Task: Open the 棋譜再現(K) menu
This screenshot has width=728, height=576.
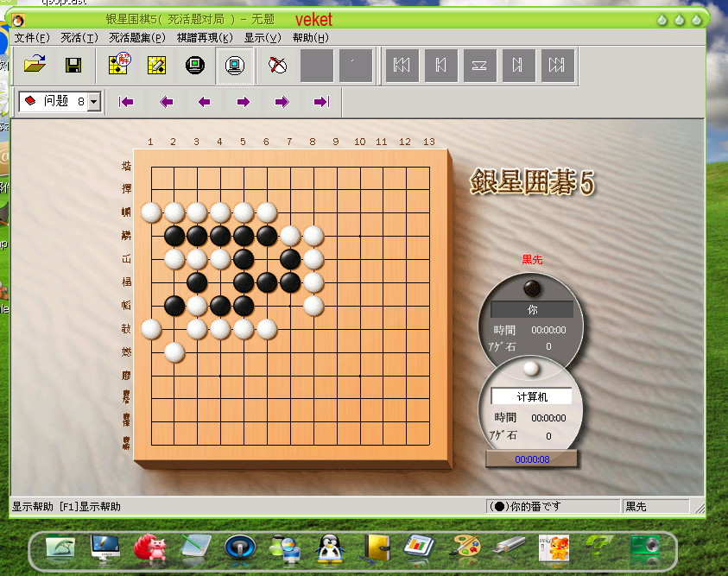Action: 205,38
